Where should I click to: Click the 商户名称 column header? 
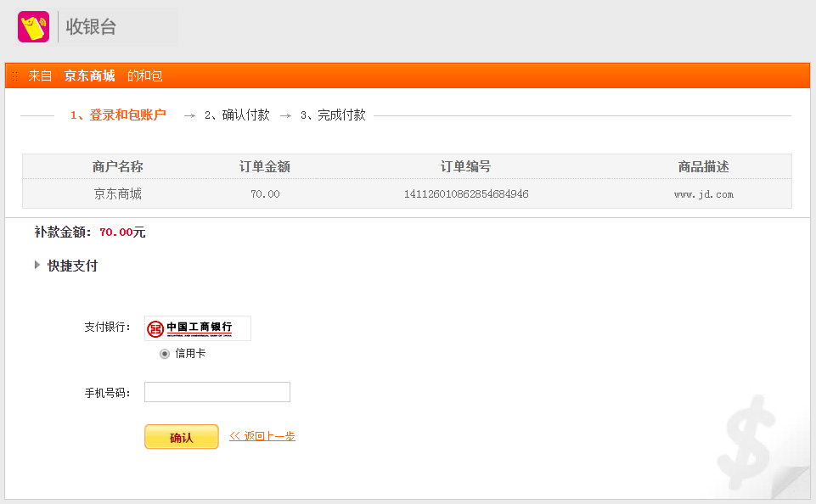click(118, 166)
